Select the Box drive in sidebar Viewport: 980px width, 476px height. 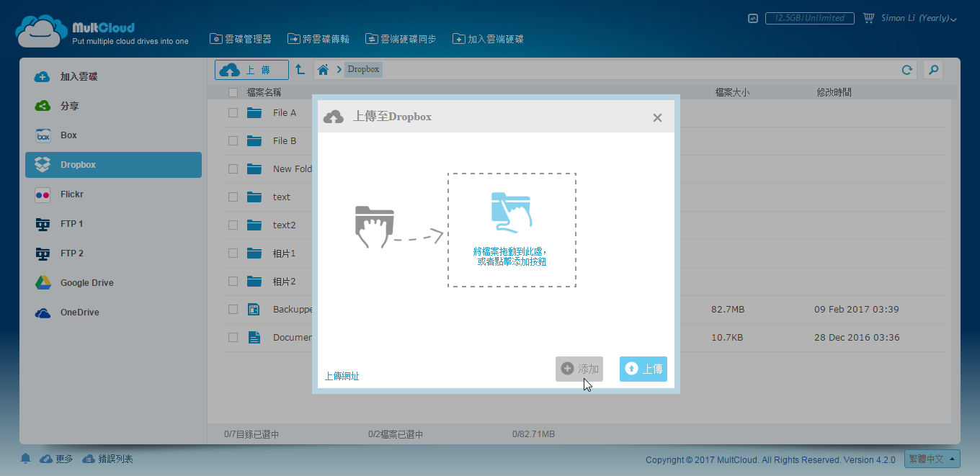click(x=113, y=135)
